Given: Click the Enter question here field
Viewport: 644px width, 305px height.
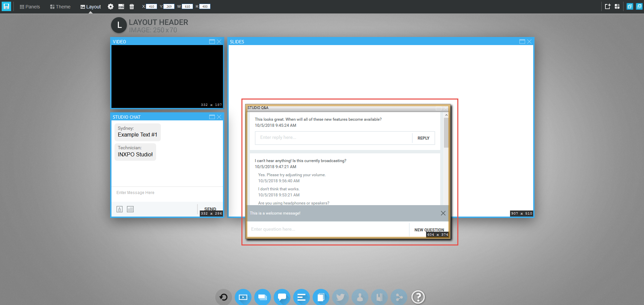Looking at the screenshot, I should [x=328, y=229].
